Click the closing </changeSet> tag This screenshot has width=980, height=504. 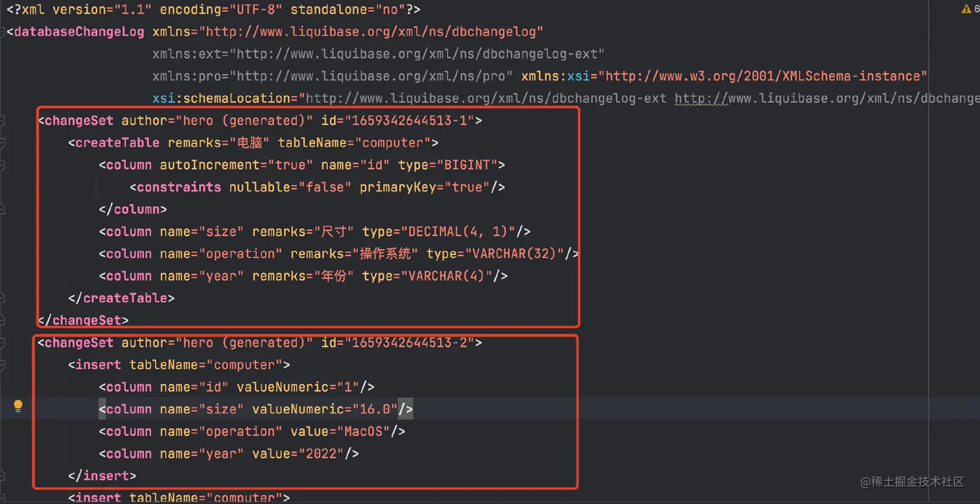[84, 320]
